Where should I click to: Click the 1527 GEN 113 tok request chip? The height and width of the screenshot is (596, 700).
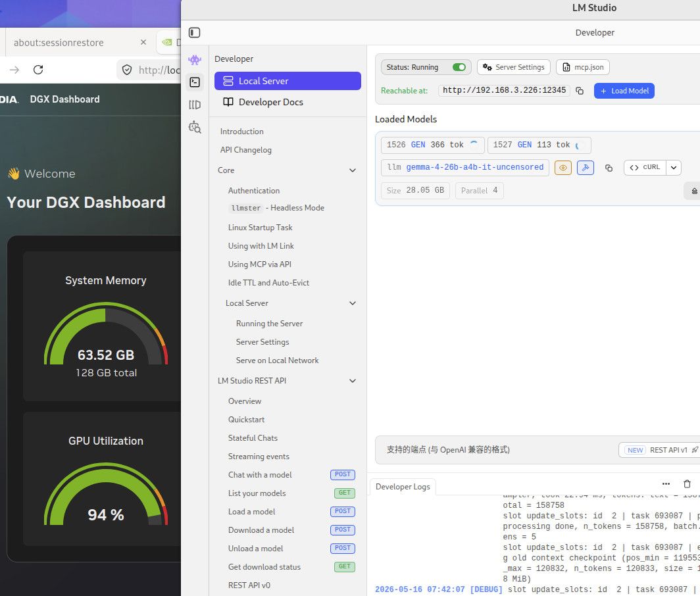539,145
